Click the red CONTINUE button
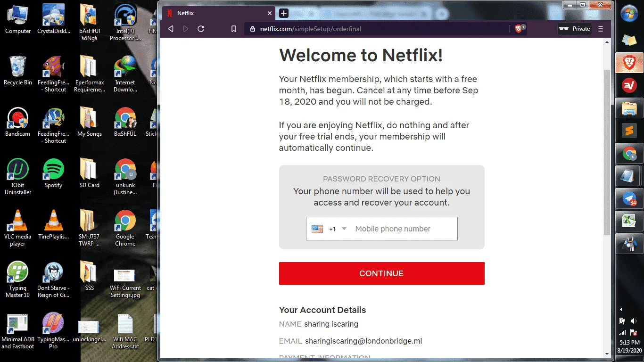The width and height of the screenshot is (644, 362). pyautogui.click(x=381, y=273)
